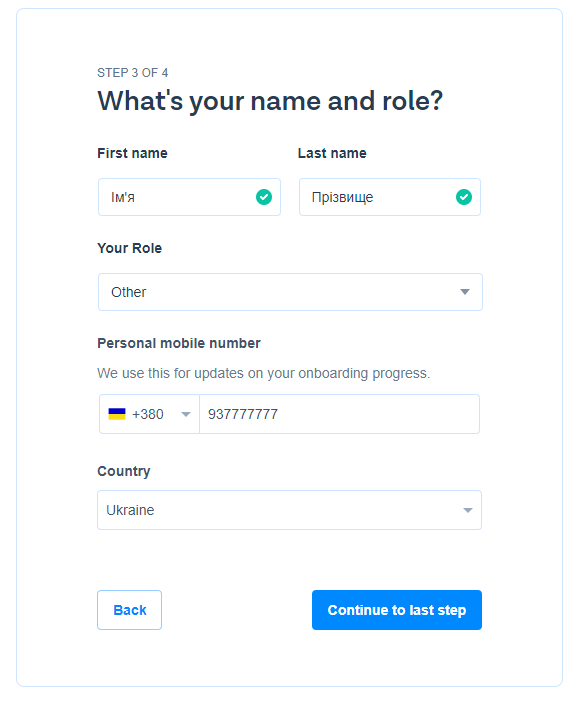Expand the Country dropdown showing Ukraine

click(290, 510)
